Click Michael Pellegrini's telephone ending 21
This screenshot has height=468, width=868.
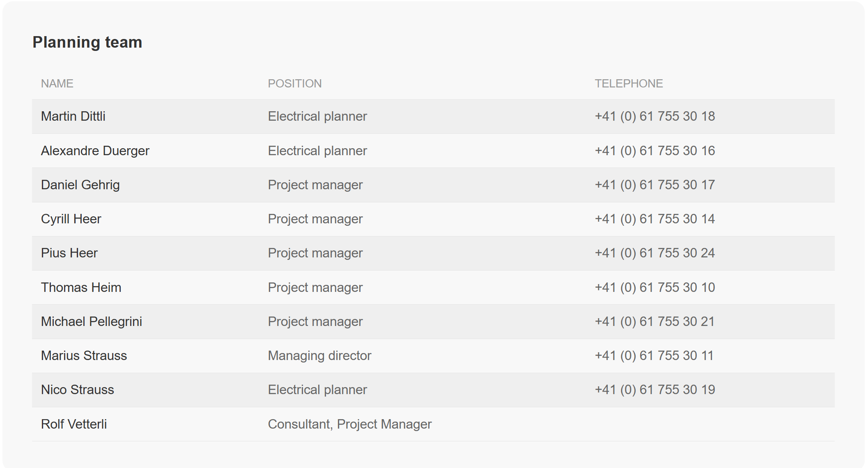tap(654, 321)
